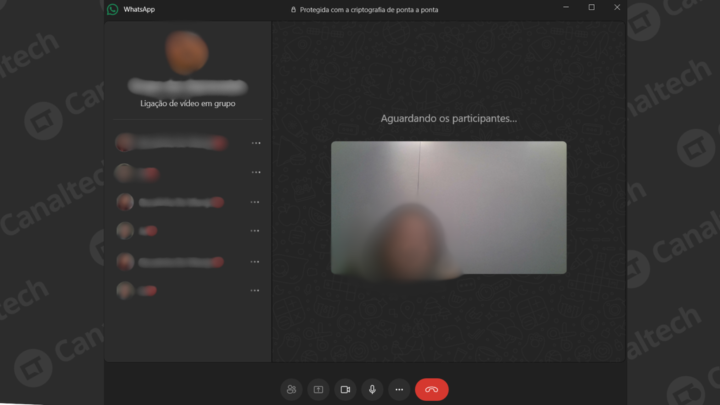Click your own camera preview video

tap(449, 208)
